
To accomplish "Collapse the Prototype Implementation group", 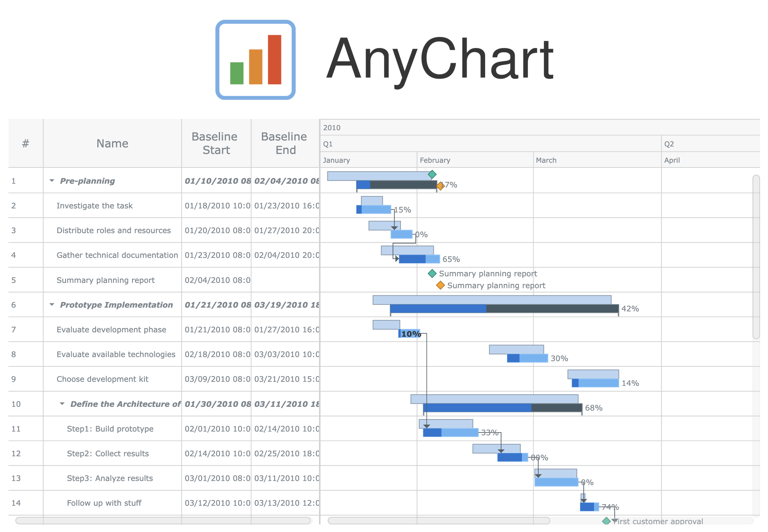I will pyautogui.click(x=52, y=304).
